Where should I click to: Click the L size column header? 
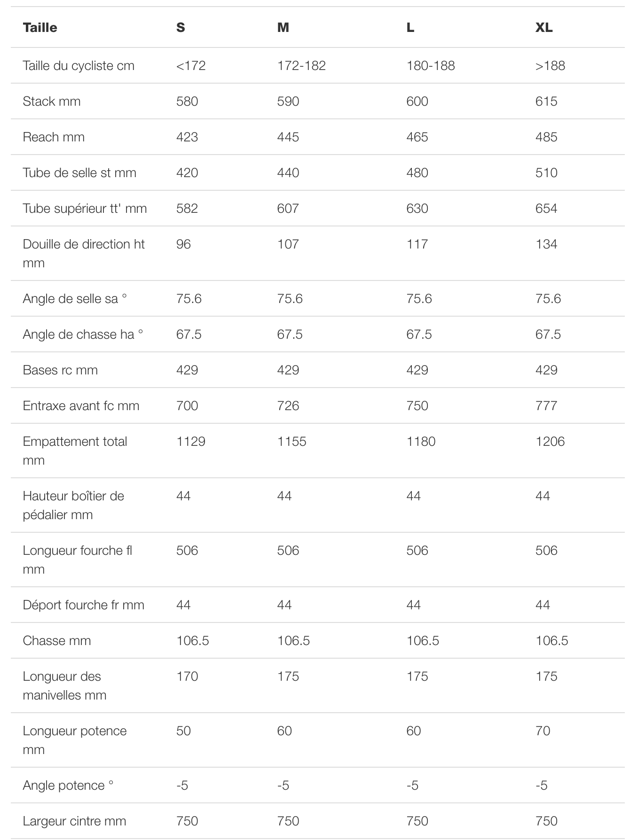click(x=410, y=28)
